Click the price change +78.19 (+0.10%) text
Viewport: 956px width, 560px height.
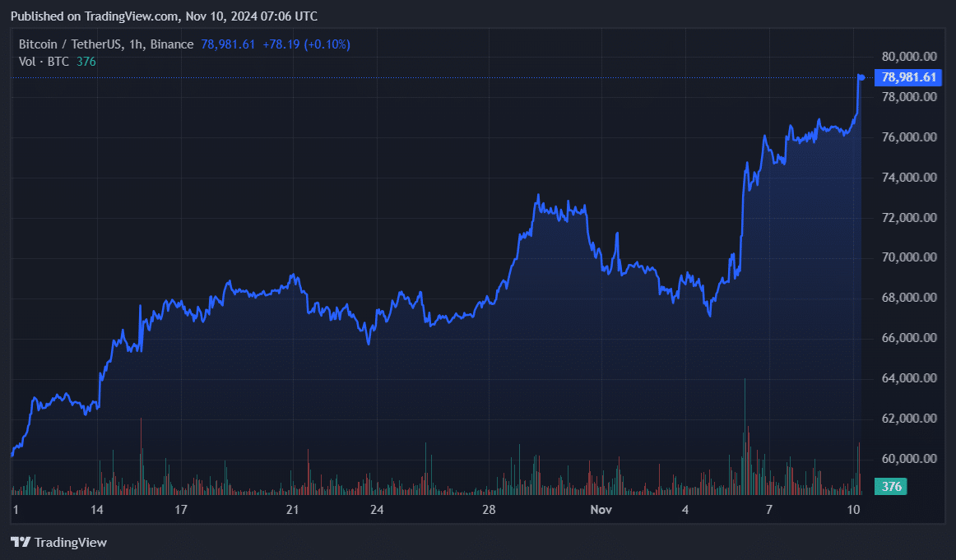[309, 44]
